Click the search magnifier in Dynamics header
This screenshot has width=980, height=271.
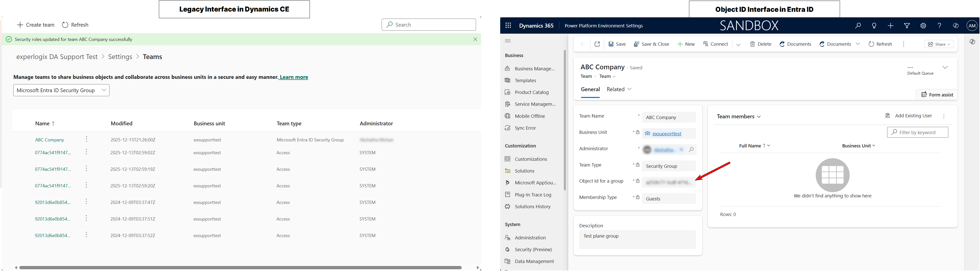click(x=858, y=26)
